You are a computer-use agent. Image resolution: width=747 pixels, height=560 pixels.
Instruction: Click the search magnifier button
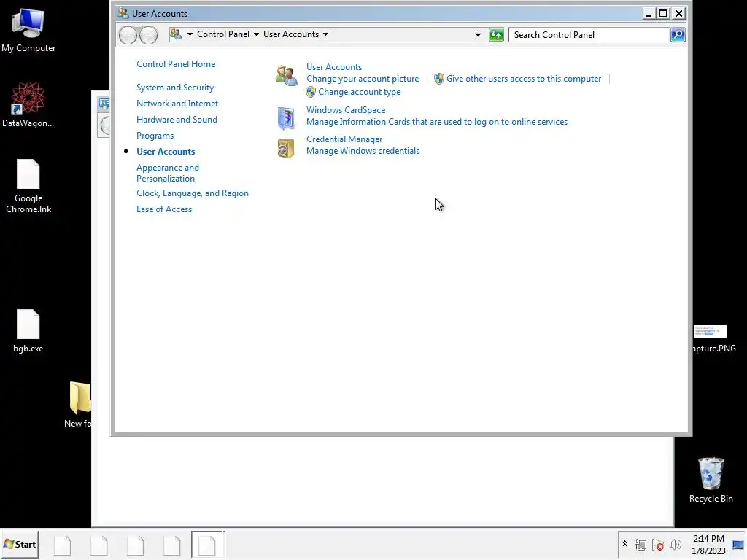[x=678, y=35]
